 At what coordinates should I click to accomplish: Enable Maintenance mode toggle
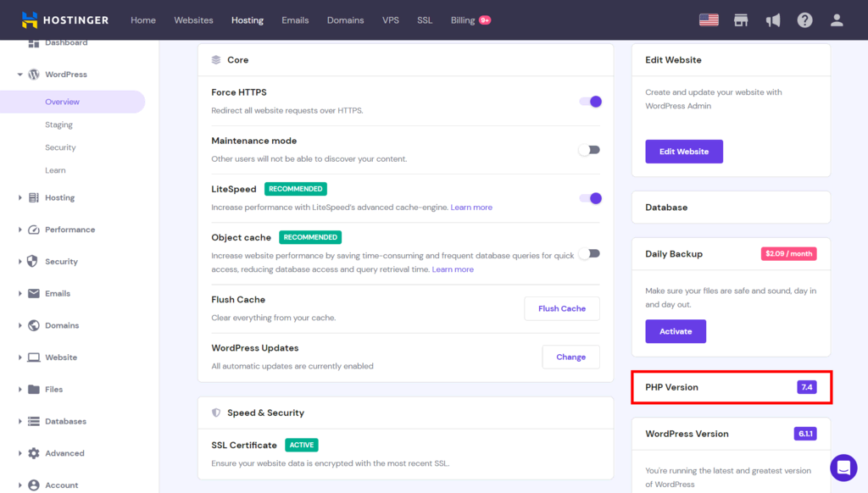pyautogui.click(x=589, y=150)
